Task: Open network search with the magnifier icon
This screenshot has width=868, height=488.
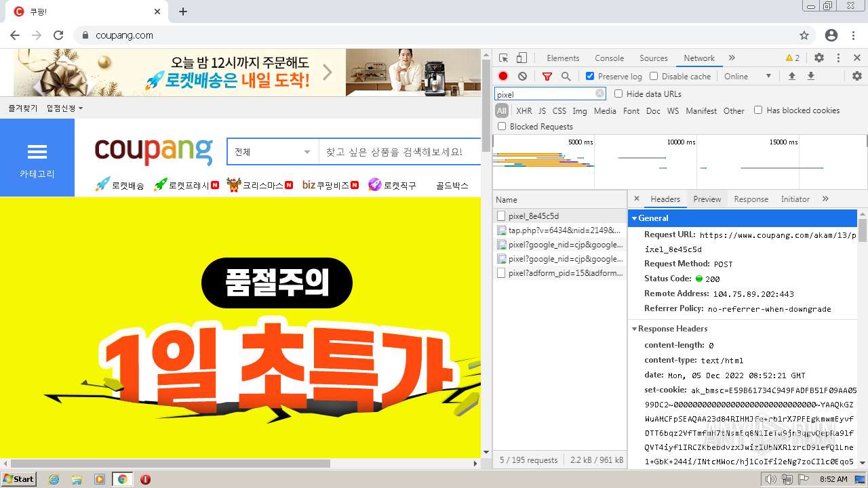Action: 566,77
